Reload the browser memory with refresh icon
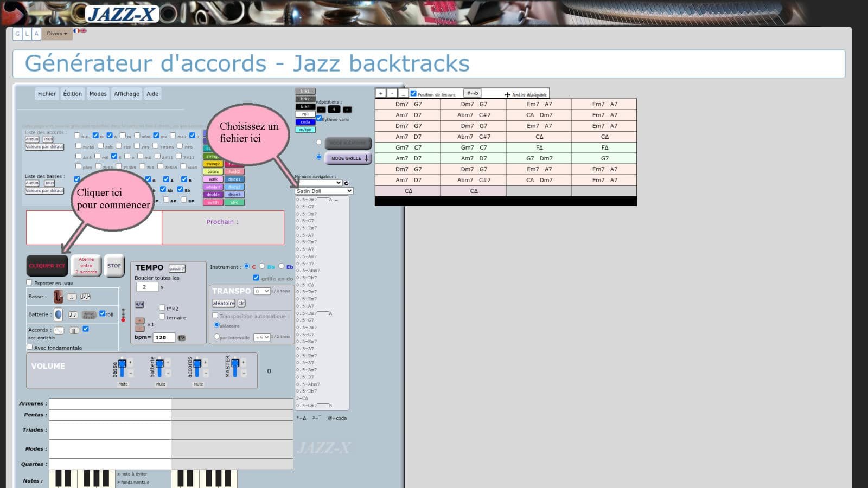 point(346,183)
